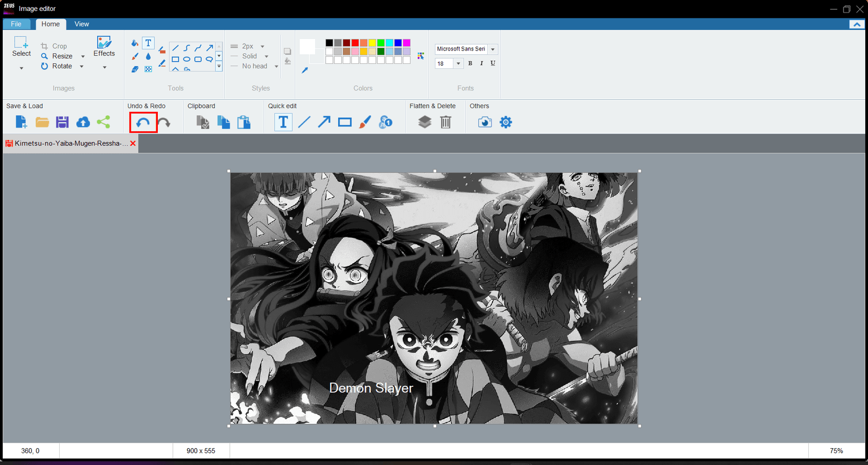Viewport: 868px width, 465px height.
Task: Select Quick edit numbered step tool
Action: coord(386,122)
